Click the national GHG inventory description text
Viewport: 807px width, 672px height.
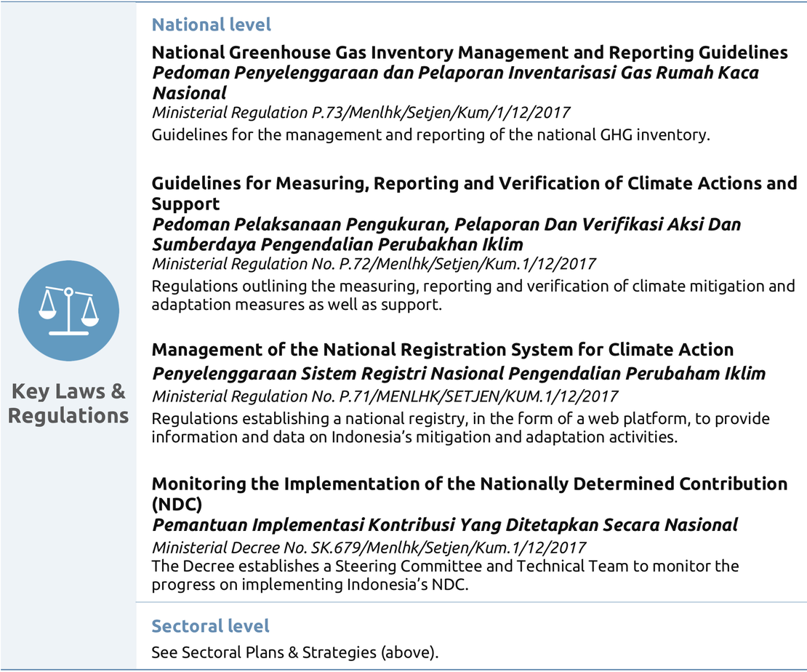point(430,135)
